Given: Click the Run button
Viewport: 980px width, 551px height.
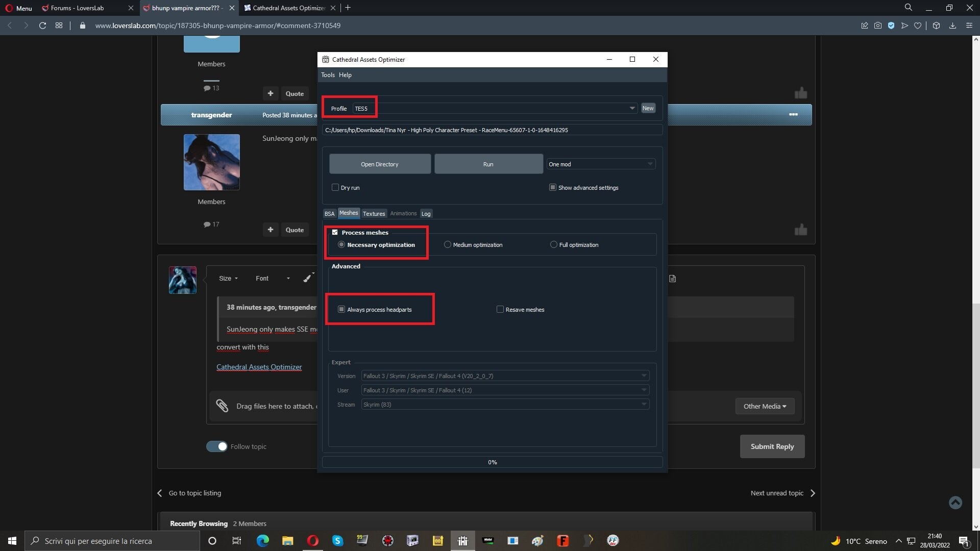Looking at the screenshot, I should click(488, 164).
